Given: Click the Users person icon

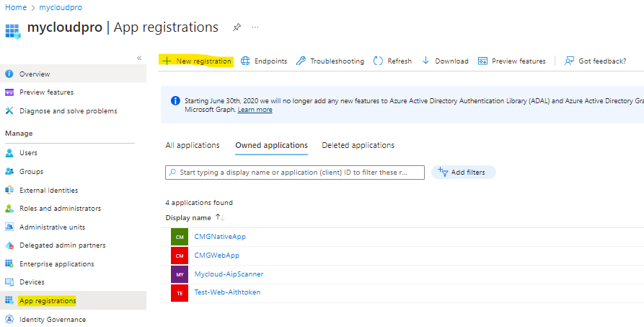Looking at the screenshot, I should tap(9, 153).
